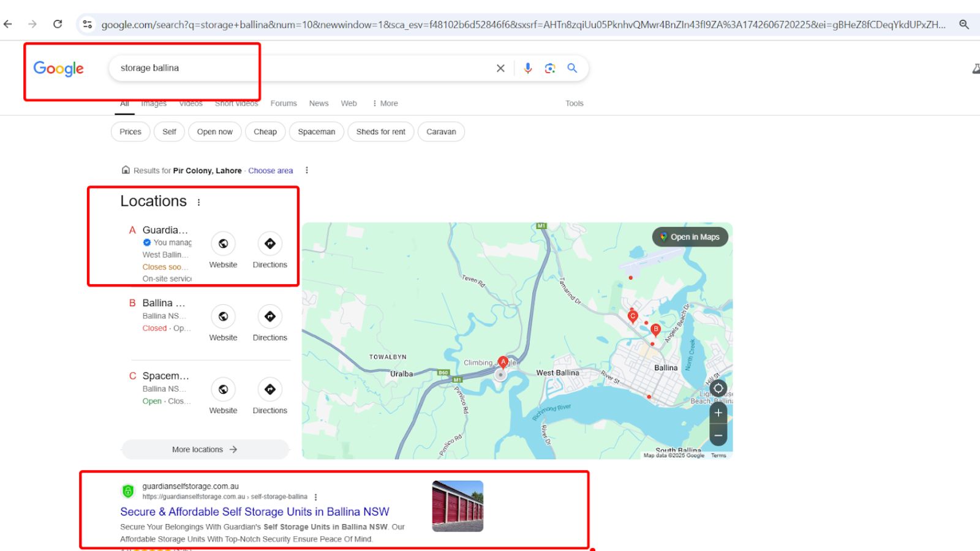Screen dimensions: 980x551
Task: Zoom out on map with minus button
Action: point(718,436)
